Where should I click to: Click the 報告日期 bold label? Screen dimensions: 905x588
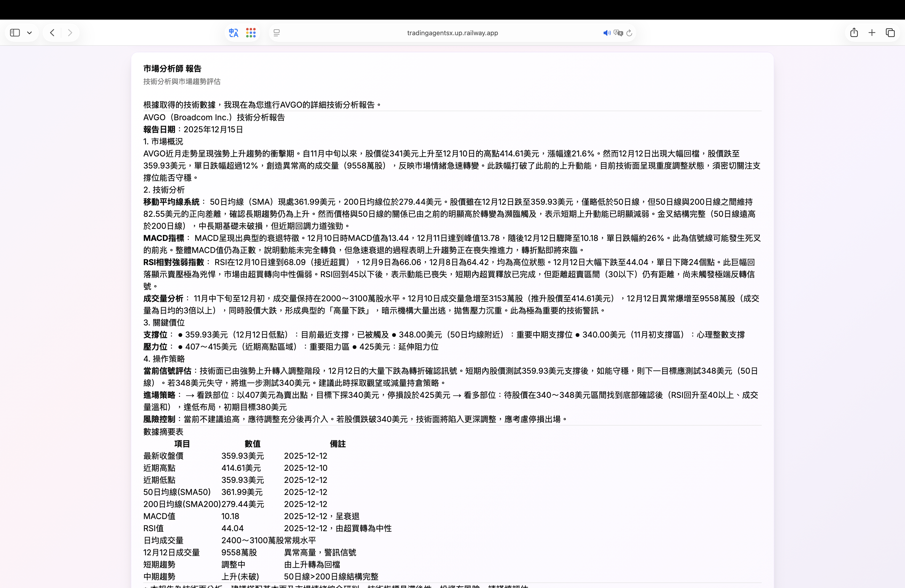[159, 129]
